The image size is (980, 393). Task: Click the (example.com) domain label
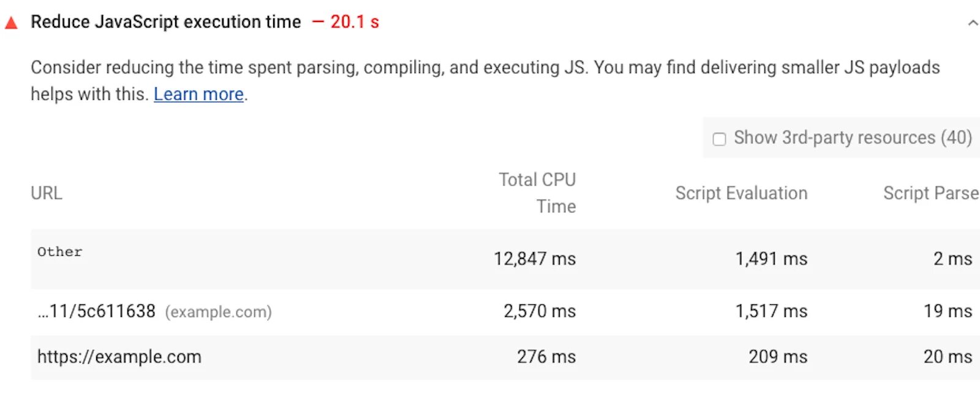click(218, 312)
